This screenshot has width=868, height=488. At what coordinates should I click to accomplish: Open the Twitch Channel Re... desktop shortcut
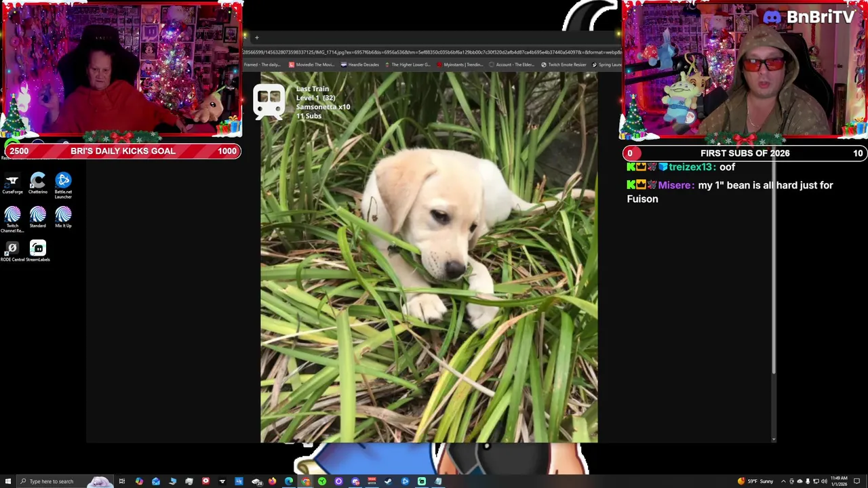click(x=12, y=220)
